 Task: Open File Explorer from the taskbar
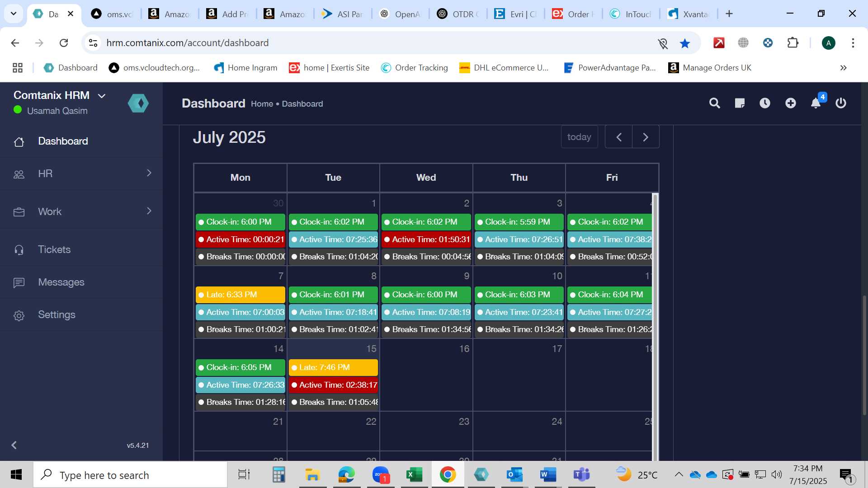312,475
